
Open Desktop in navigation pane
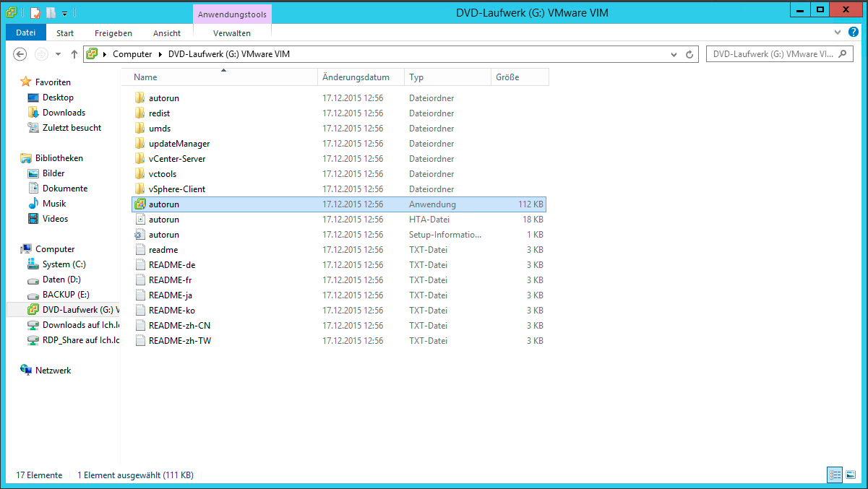click(x=58, y=98)
